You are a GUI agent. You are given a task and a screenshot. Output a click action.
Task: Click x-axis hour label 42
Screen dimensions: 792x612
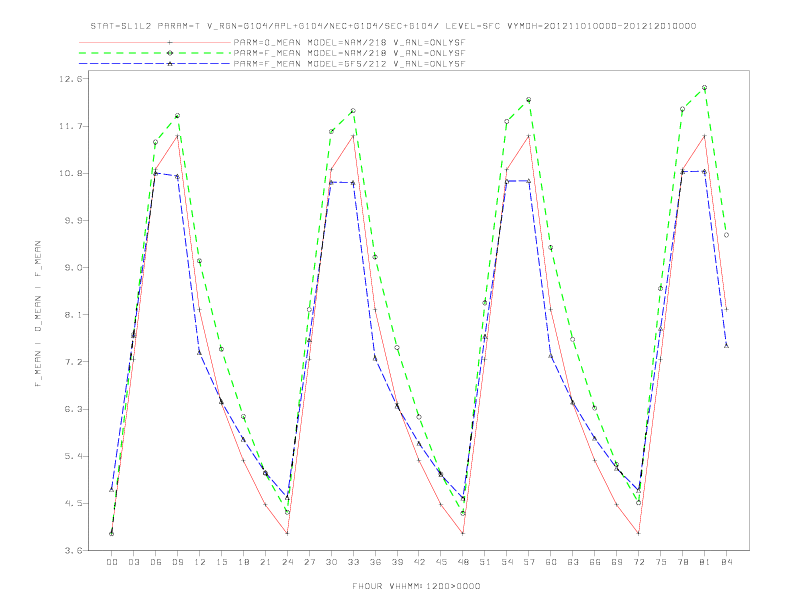point(419,562)
